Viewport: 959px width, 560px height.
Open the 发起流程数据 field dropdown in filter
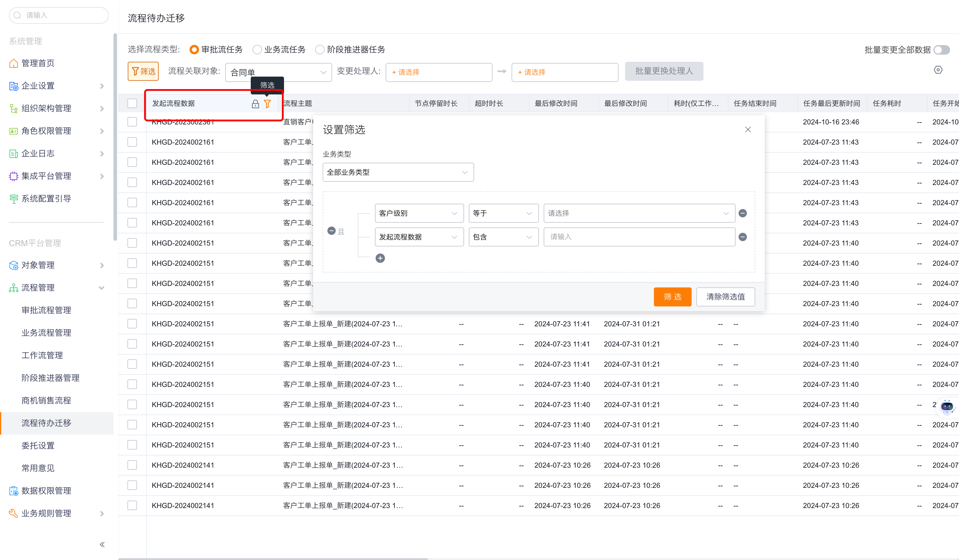(419, 237)
